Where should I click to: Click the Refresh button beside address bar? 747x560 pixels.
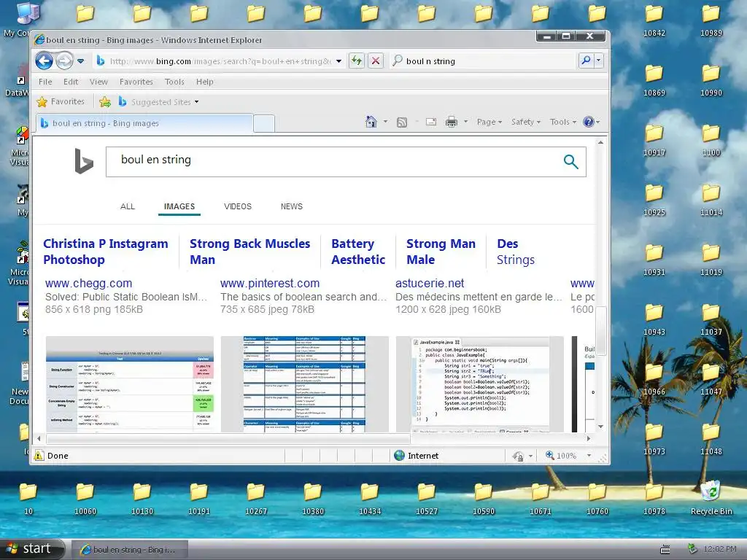(x=356, y=61)
